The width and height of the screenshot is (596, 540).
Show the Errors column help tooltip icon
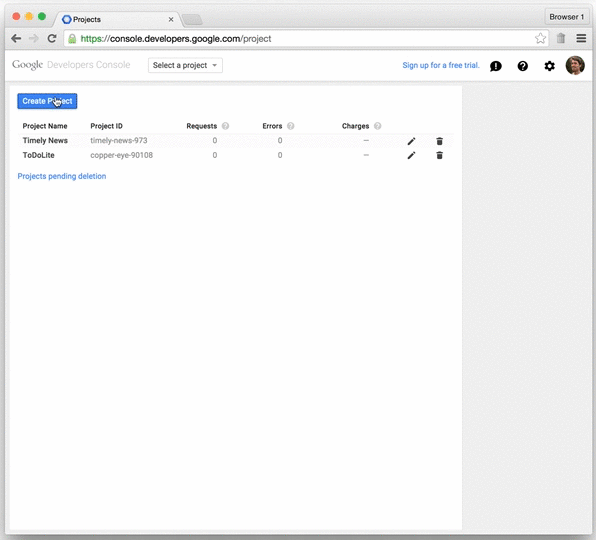(291, 126)
